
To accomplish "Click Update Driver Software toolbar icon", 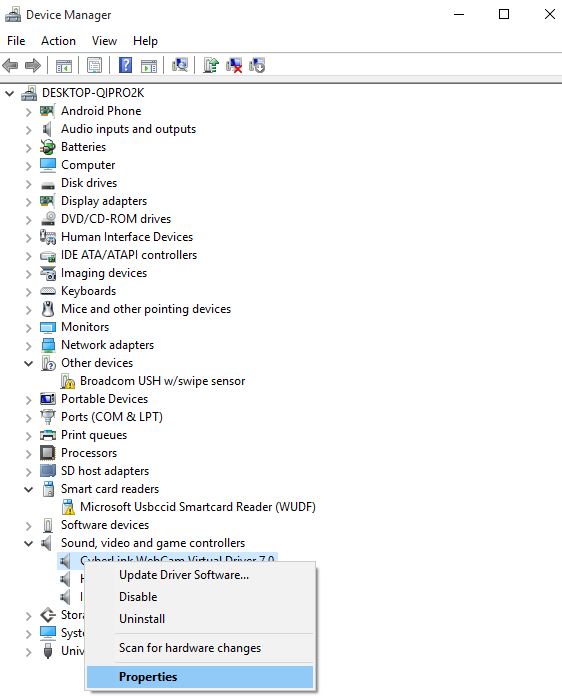I will (x=211, y=65).
